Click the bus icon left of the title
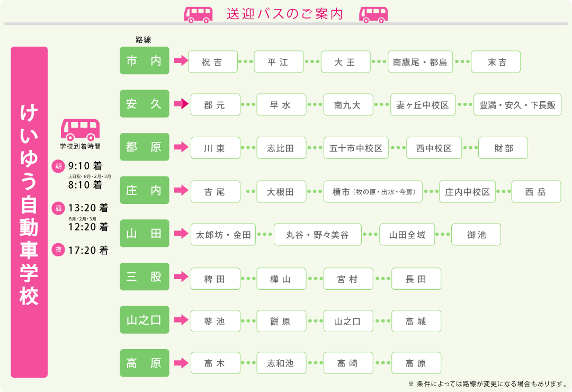Screen dimensions: 572x392 tap(198, 14)
